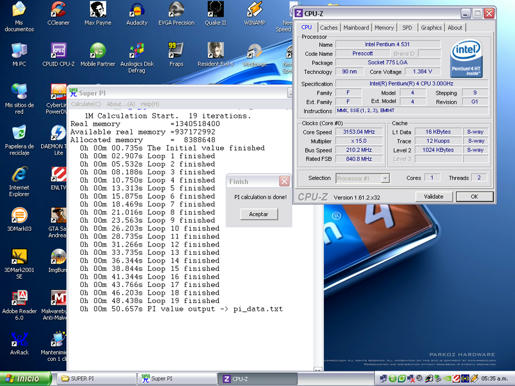The image size is (515, 386).
Task: Click the Intel logo in CPU-Z
Action: (466, 58)
